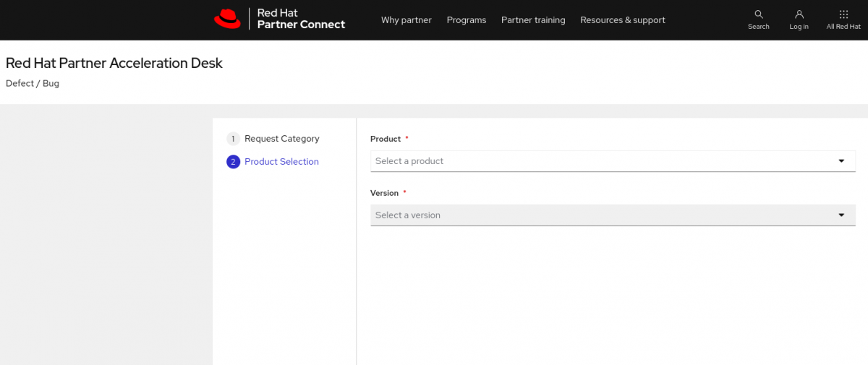The height and width of the screenshot is (365, 868).
Task: Click the step 1 number badge
Action: click(233, 139)
